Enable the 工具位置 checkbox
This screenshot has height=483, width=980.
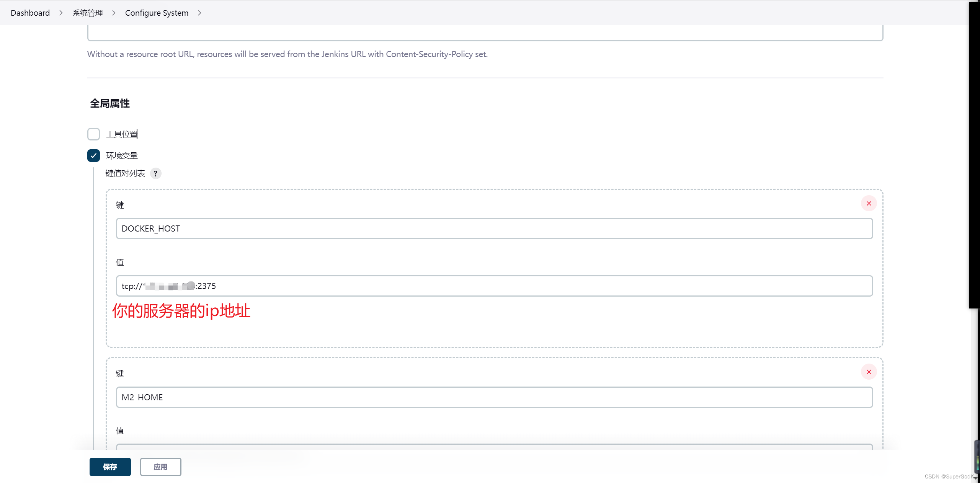tap(93, 134)
